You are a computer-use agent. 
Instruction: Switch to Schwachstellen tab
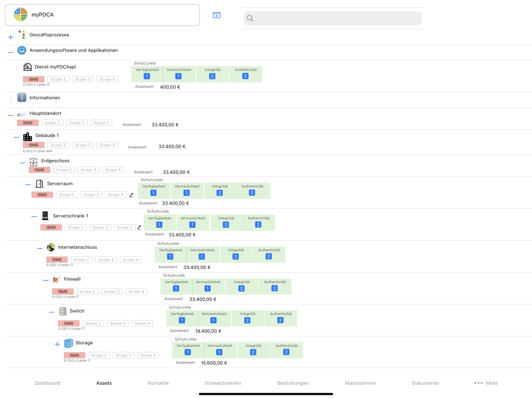click(223, 383)
